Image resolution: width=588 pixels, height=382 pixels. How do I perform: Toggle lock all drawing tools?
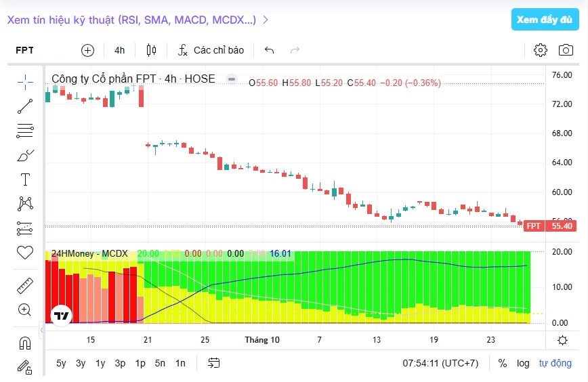pos(25,367)
